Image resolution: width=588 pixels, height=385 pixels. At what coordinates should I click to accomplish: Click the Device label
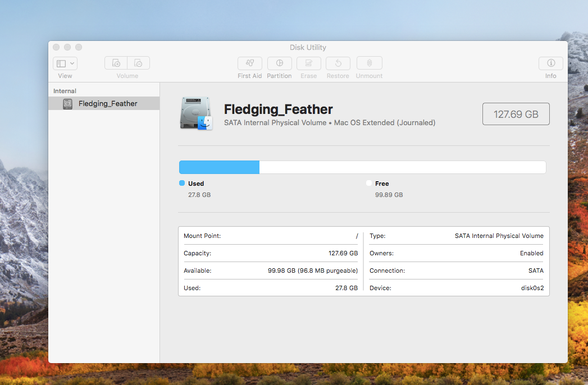(380, 288)
